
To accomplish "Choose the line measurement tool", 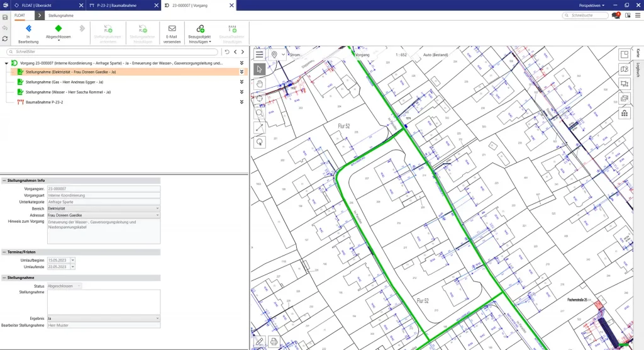I will coord(259,128).
